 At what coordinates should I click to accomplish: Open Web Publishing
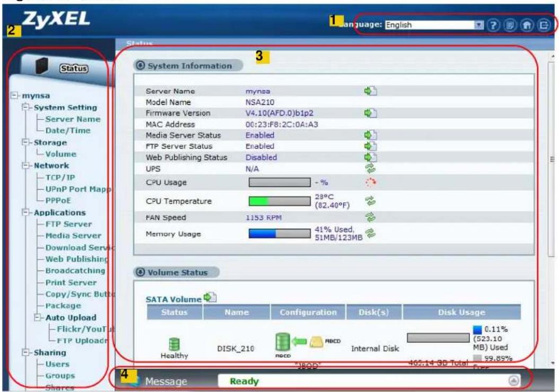tap(77, 259)
